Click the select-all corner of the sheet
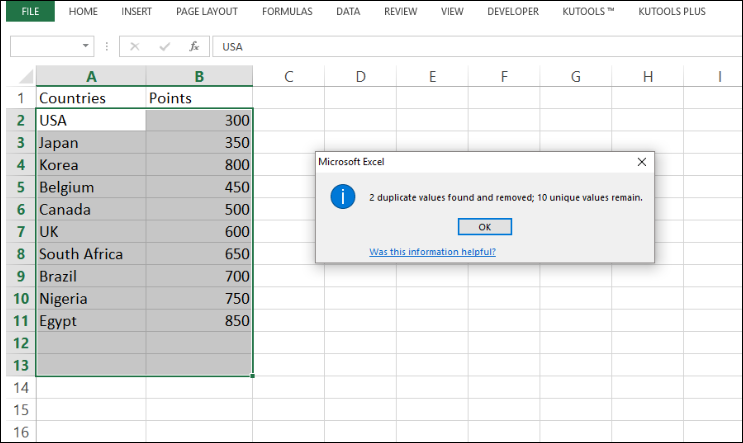Viewport: 743px width, 443px height. pyautogui.click(x=18, y=77)
